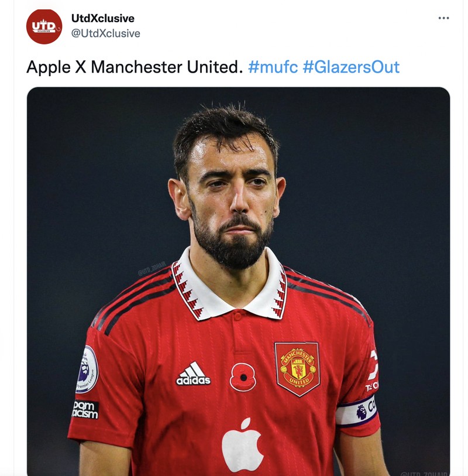Open the #mufc hashtag

(273, 67)
